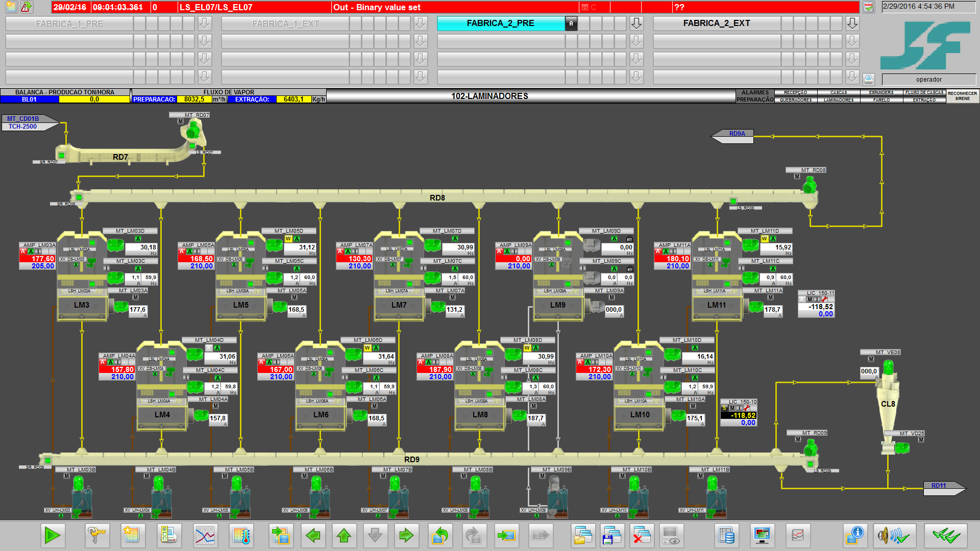Click the LM9 laminator unit graphic
980x551 pixels.
point(558,305)
